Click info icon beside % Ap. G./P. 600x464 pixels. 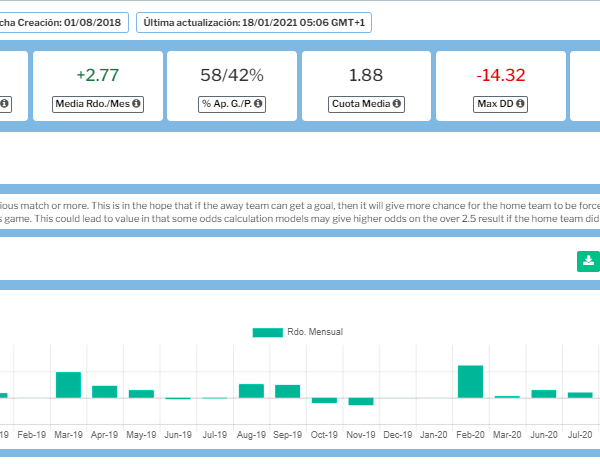point(258,104)
